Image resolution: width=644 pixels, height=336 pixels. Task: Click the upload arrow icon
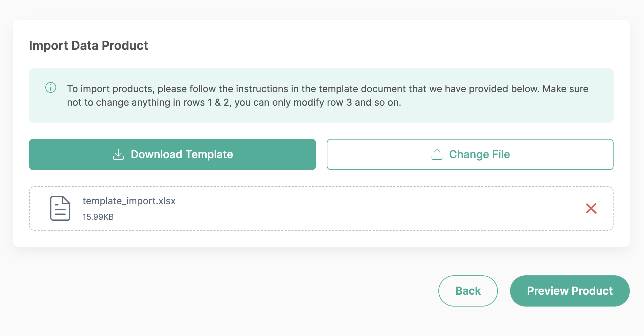437,154
